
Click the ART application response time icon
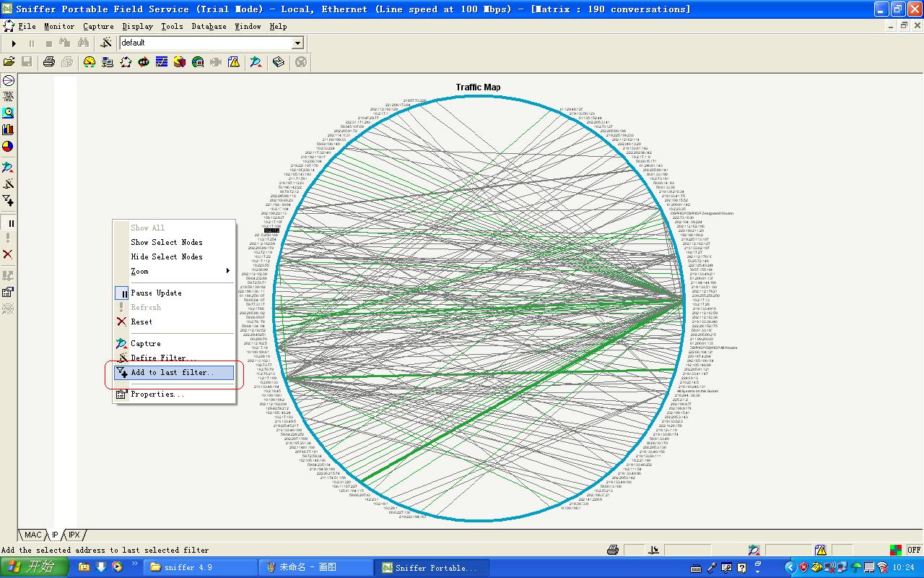pyautogui.click(x=144, y=62)
